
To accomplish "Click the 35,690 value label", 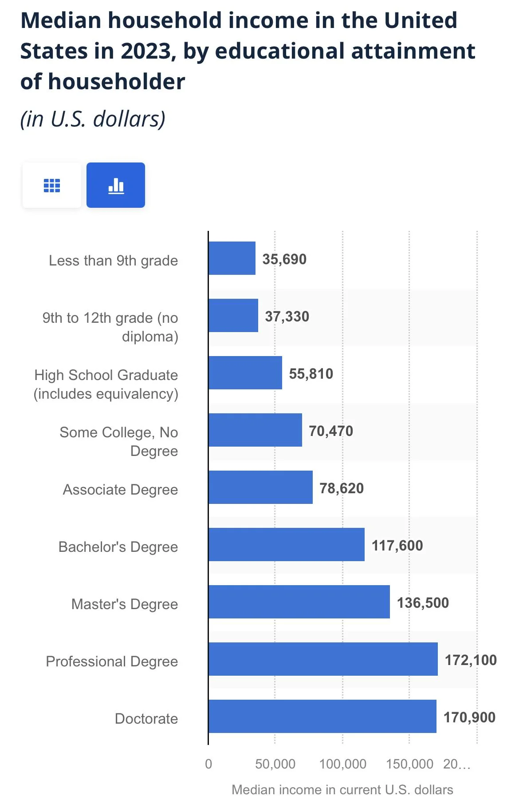I will (284, 259).
